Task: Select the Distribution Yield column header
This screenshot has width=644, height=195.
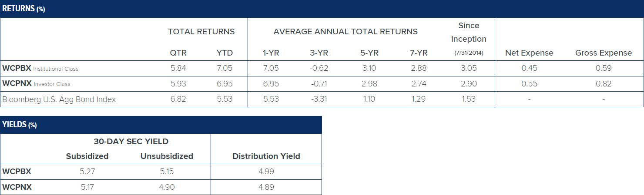Action: coord(266,156)
